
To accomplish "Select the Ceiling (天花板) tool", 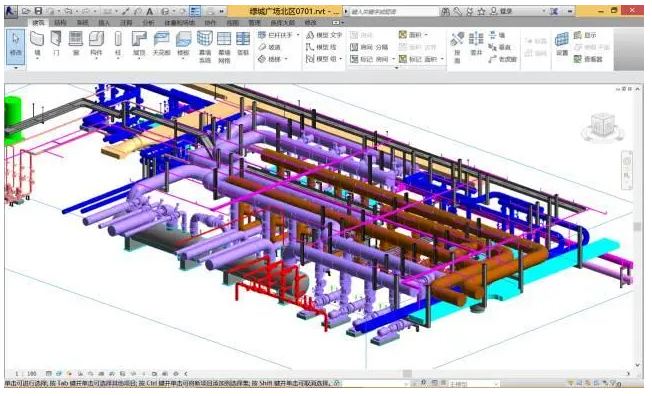I will (161, 44).
